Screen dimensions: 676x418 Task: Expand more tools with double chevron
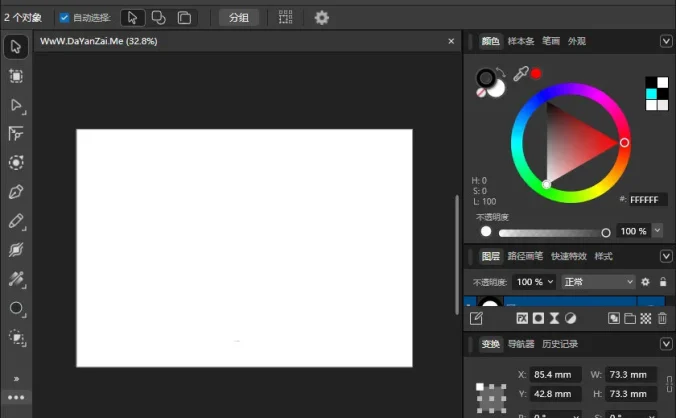(16, 379)
